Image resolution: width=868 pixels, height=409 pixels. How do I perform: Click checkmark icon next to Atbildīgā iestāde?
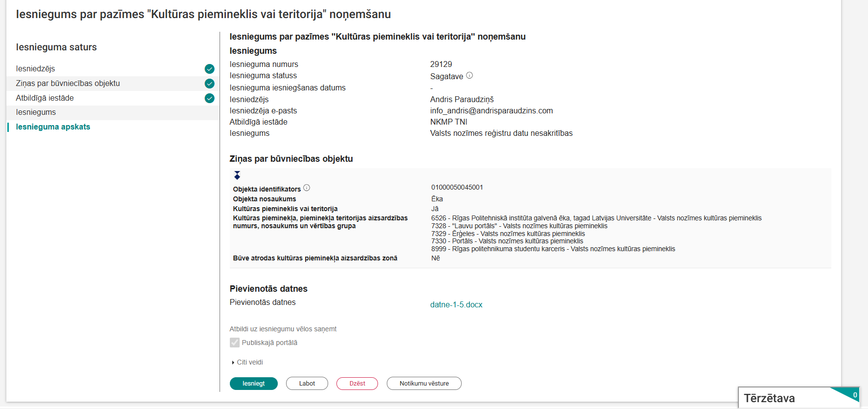click(210, 98)
